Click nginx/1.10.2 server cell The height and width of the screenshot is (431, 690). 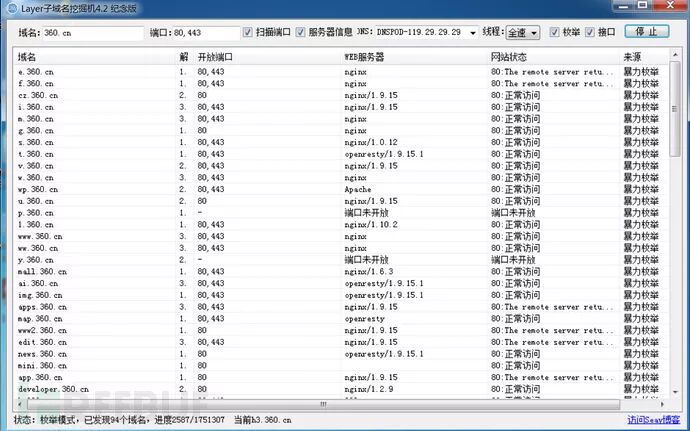tap(371, 225)
